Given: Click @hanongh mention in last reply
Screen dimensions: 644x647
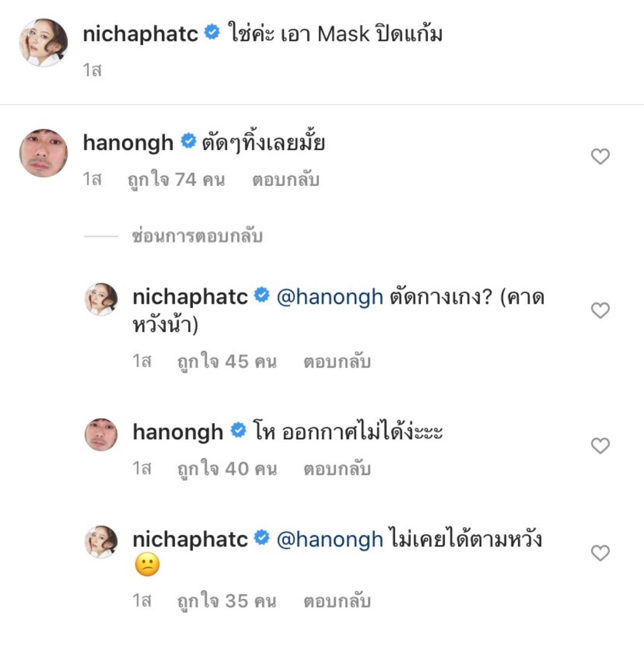Looking at the screenshot, I should point(330,540).
